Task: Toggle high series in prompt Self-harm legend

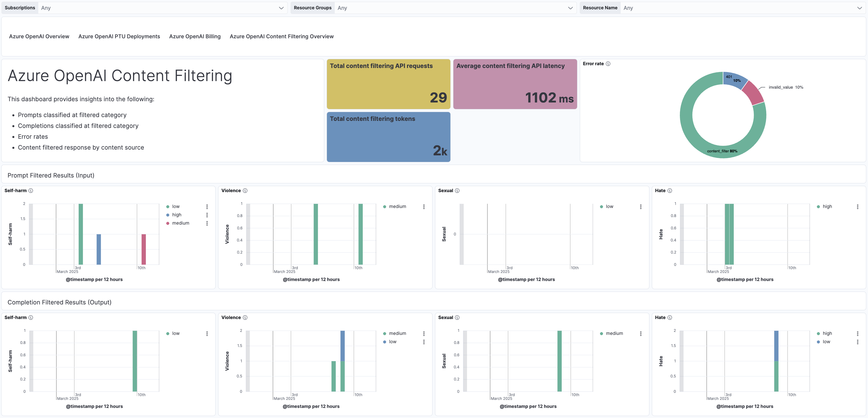Action: [x=177, y=215]
